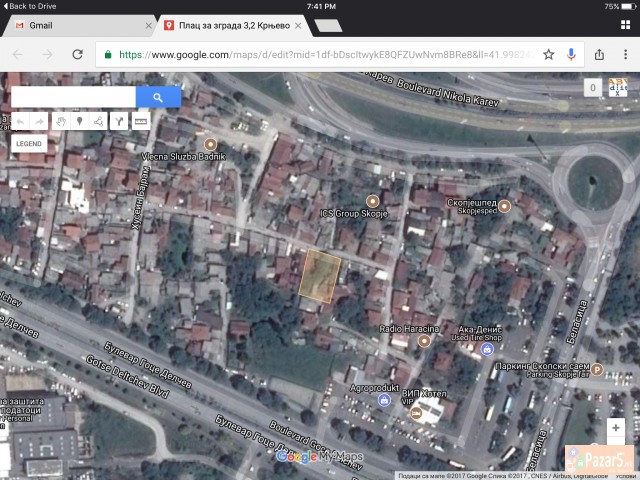Tap the voice search microphone icon
This screenshot has height=480, width=640.
pos(571,54)
